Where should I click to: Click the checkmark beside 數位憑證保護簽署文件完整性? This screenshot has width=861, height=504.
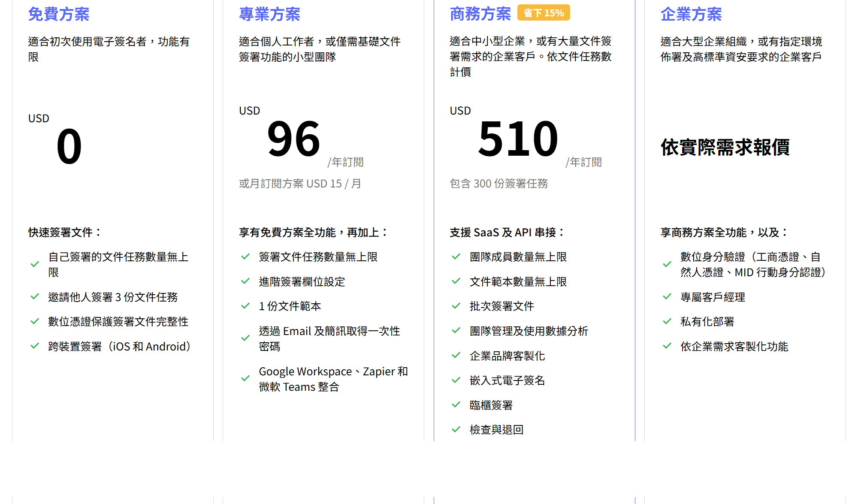pos(35,321)
